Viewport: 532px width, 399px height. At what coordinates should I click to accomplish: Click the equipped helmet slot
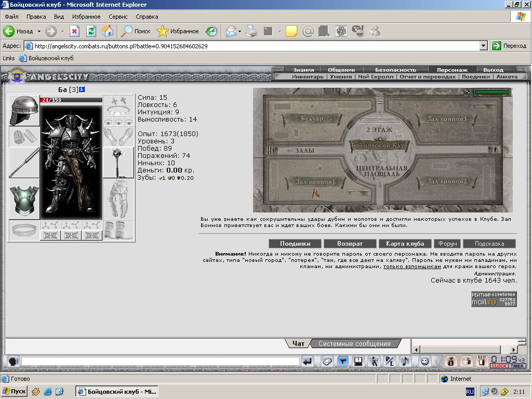[x=24, y=110]
